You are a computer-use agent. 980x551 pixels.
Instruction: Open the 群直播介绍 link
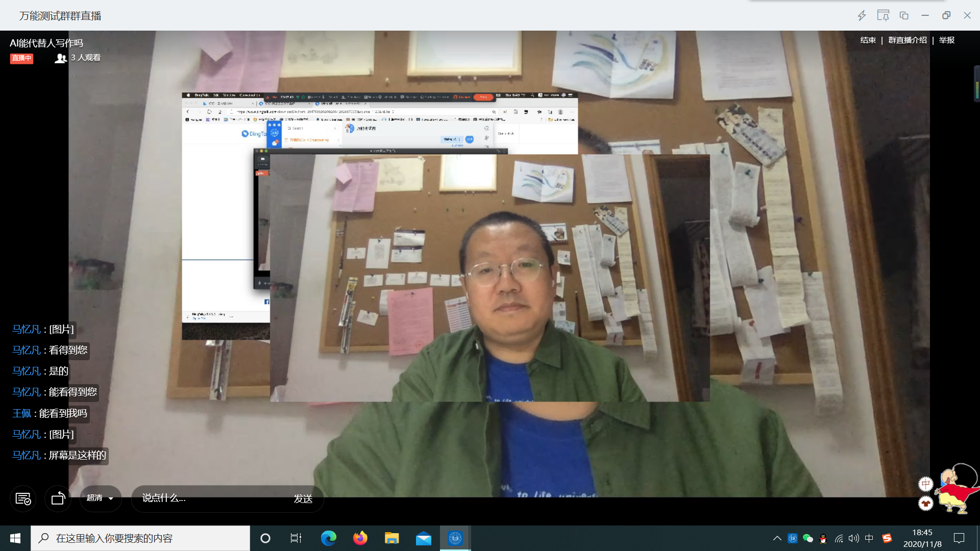[x=907, y=40]
